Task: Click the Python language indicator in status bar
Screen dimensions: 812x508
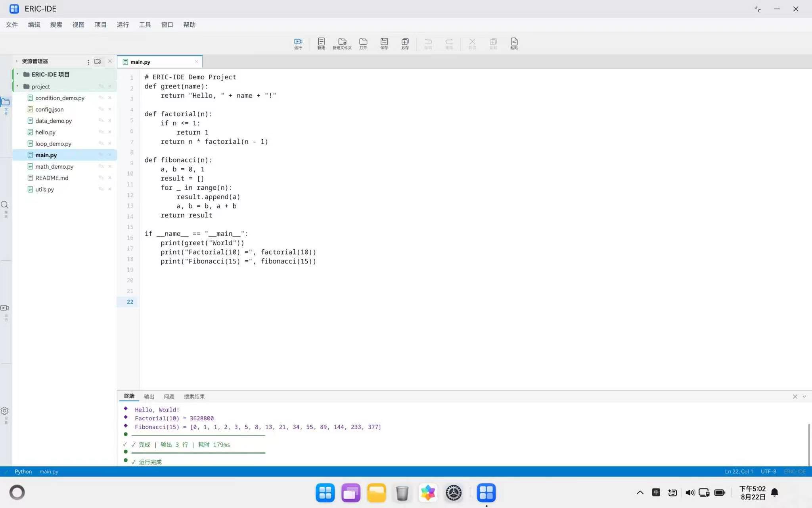Action: point(23,471)
